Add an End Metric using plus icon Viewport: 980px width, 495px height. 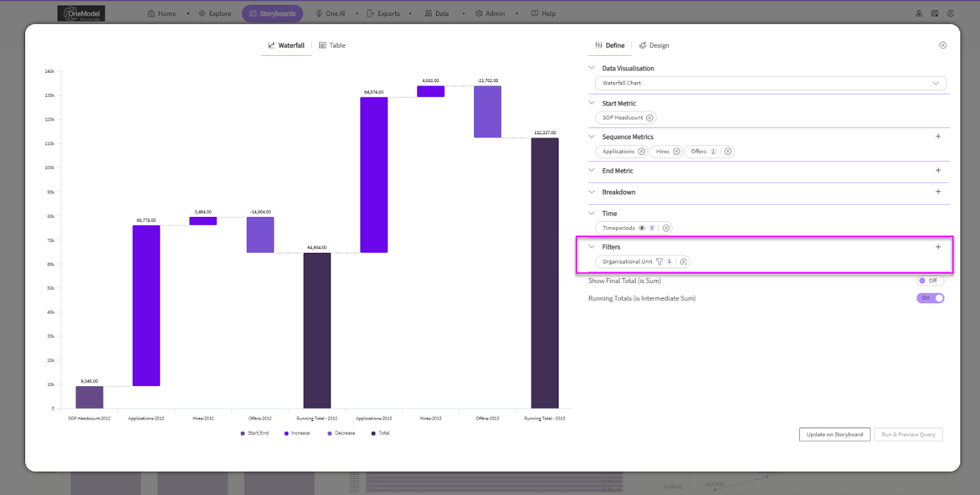coord(938,170)
